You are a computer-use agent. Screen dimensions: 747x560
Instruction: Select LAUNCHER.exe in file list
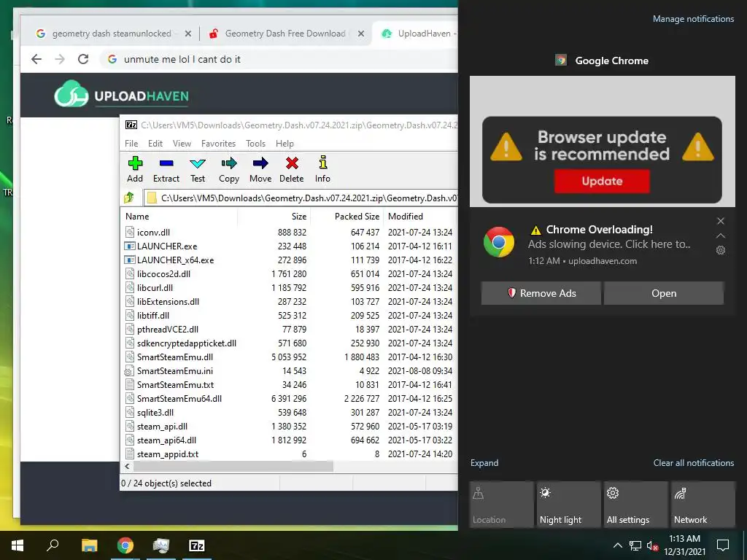[167, 246]
